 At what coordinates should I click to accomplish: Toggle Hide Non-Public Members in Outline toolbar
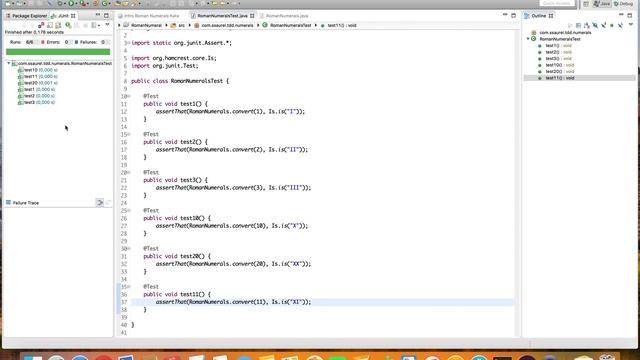tap(612, 25)
